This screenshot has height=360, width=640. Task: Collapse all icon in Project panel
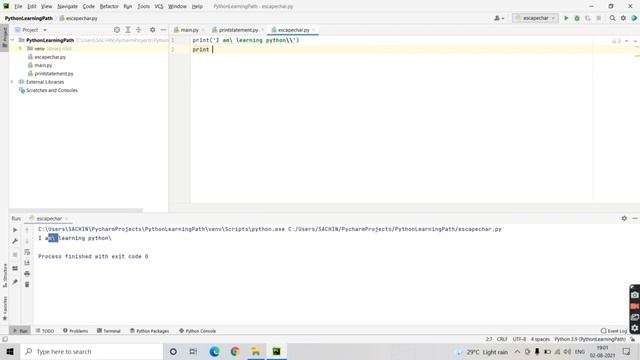[x=139, y=30]
